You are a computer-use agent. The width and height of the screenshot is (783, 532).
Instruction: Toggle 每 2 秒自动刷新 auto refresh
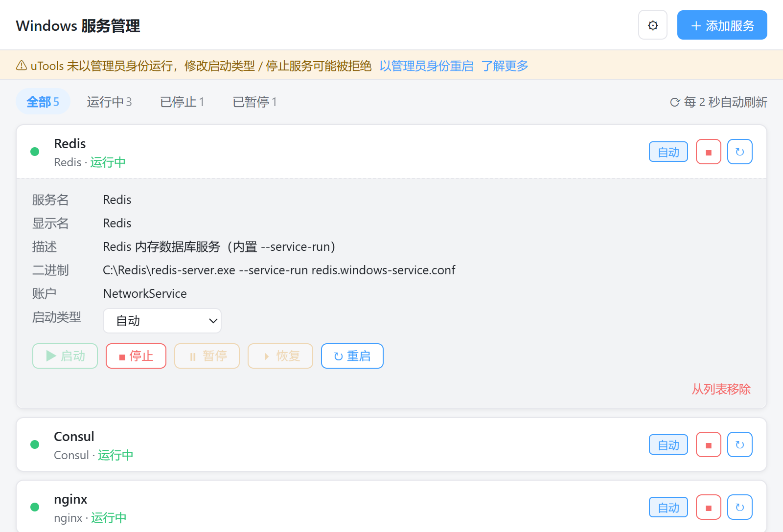[718, 102]
